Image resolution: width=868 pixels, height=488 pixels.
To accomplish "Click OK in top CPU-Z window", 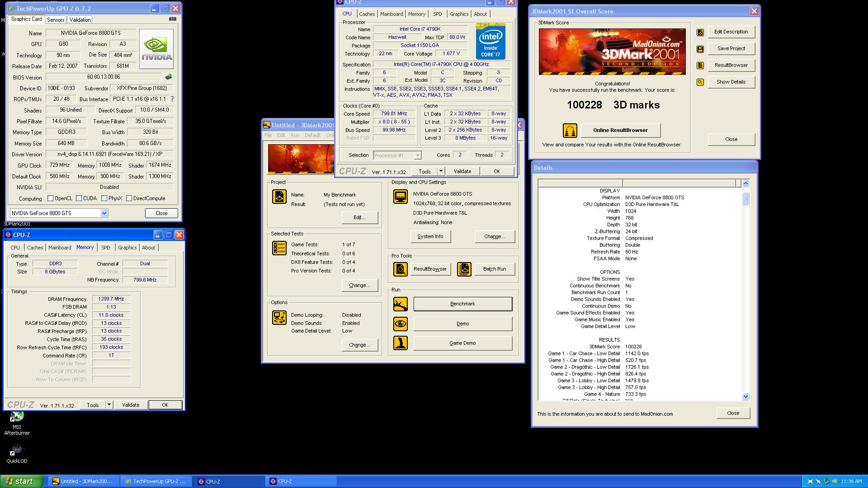I will tap(497, 171).
